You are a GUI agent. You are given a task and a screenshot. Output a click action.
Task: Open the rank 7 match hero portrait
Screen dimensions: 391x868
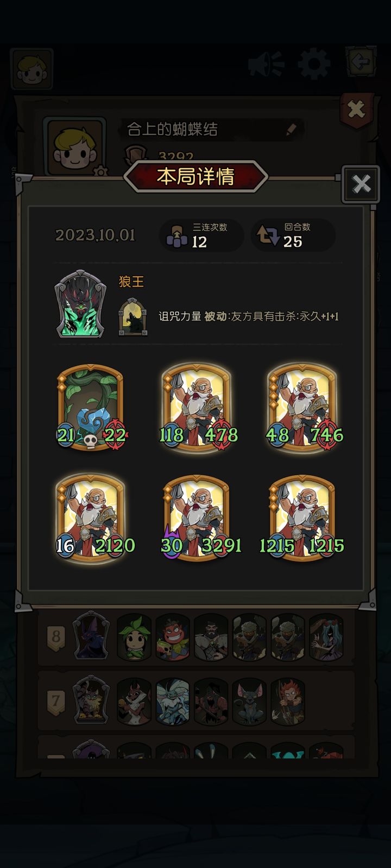point(91,700)
